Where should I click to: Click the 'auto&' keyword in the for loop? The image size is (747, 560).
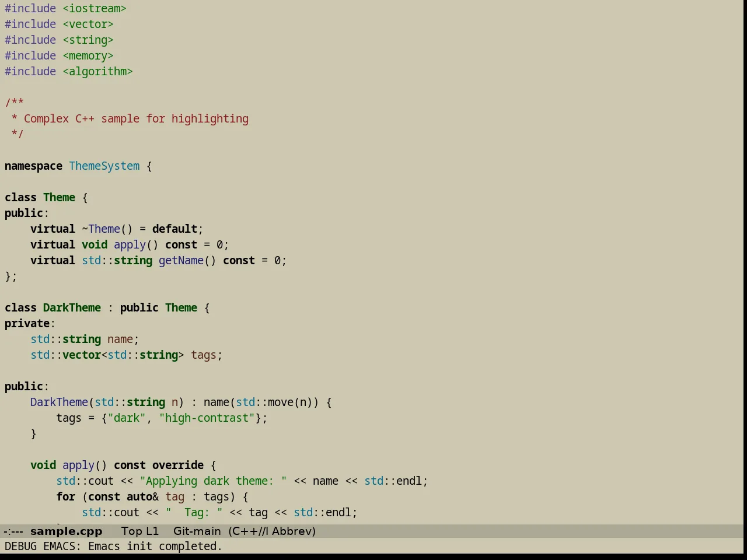[x=142, y=497]
